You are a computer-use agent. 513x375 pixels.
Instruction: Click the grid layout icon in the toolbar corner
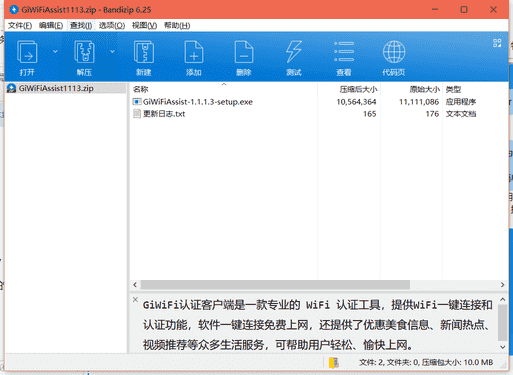[x=497, y=43]
